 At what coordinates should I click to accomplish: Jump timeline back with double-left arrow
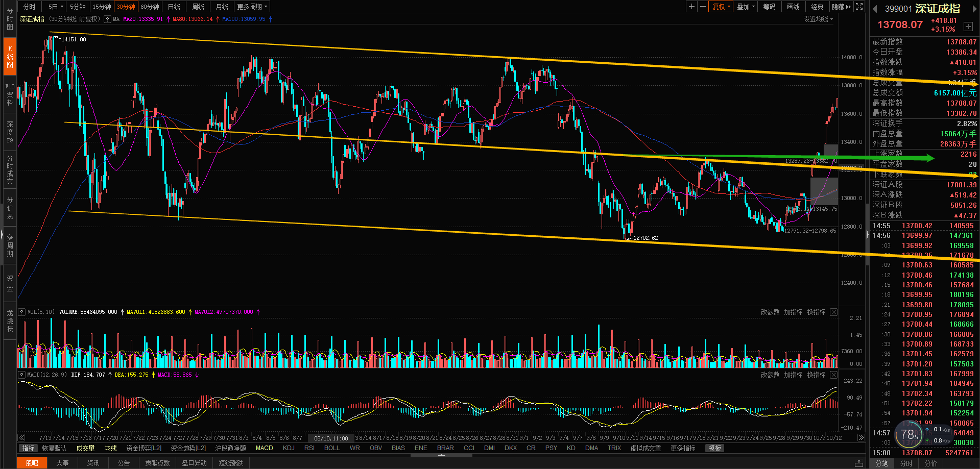[21, 438]
